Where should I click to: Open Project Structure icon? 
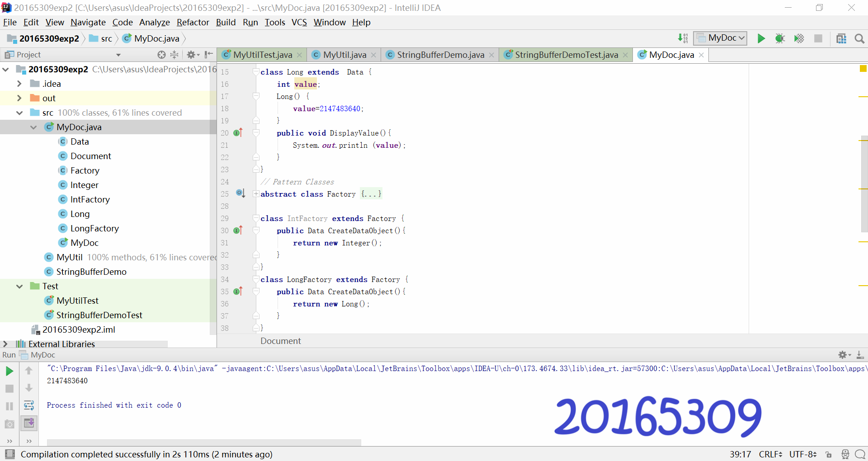(841, 38)
